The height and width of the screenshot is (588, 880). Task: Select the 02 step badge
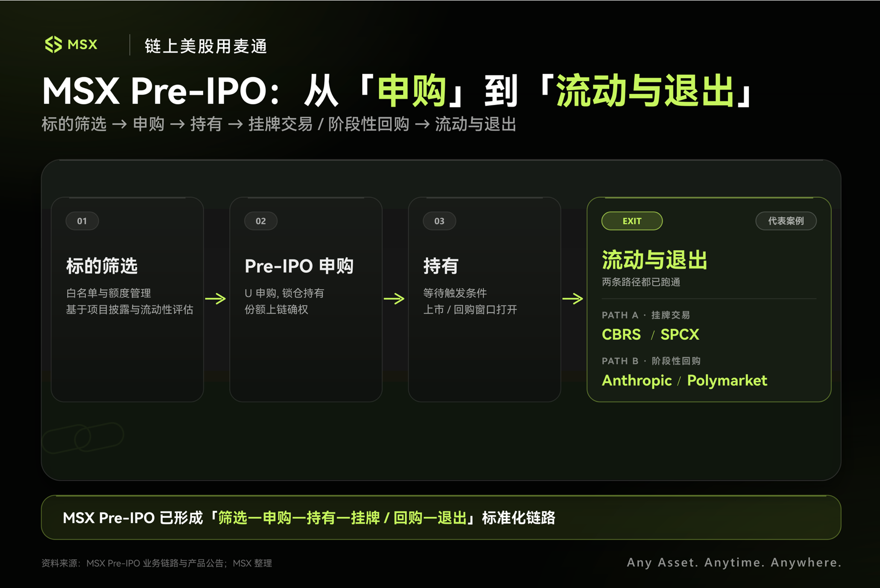(x=261, y=221)
